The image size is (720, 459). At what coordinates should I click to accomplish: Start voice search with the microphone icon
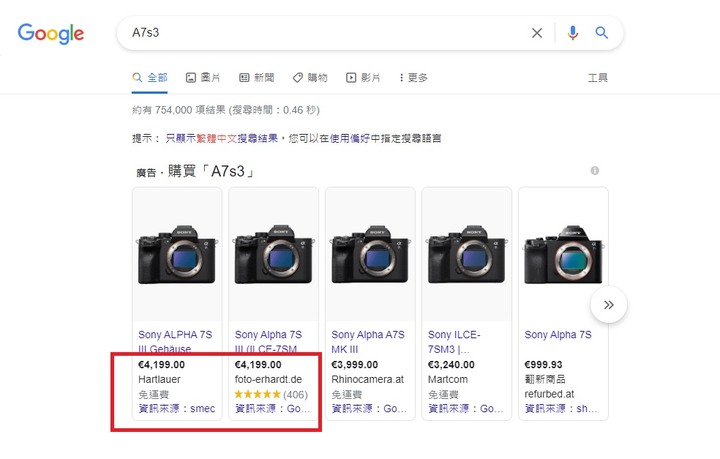click(573, 33)
